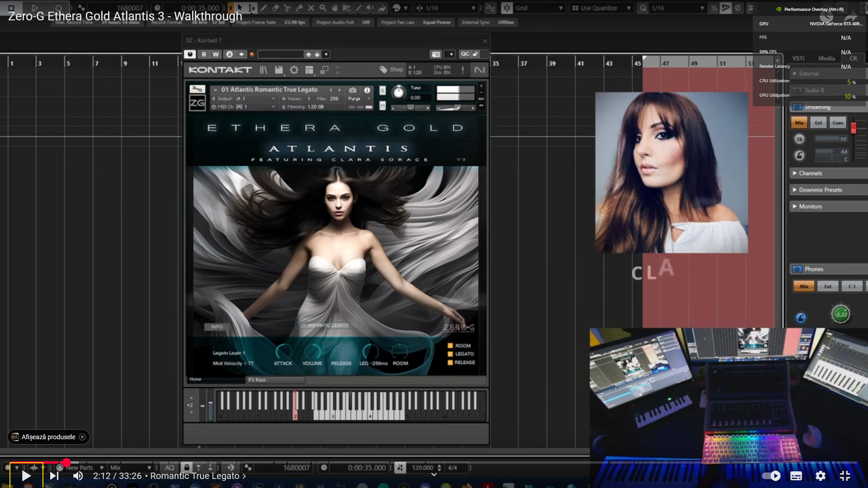Click the Kontakt warning exclamation icon
The width and height of the screenshot is (868, 488).
[462, 70]
